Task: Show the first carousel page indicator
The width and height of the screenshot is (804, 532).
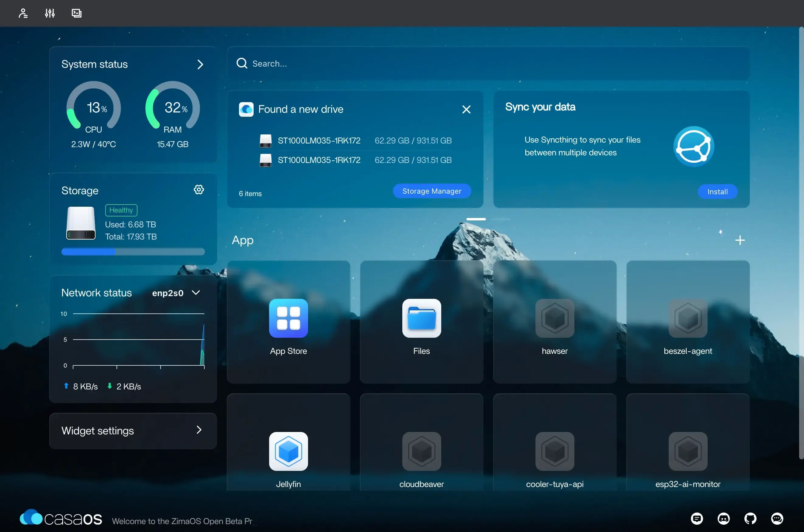Action: point(476,219)
